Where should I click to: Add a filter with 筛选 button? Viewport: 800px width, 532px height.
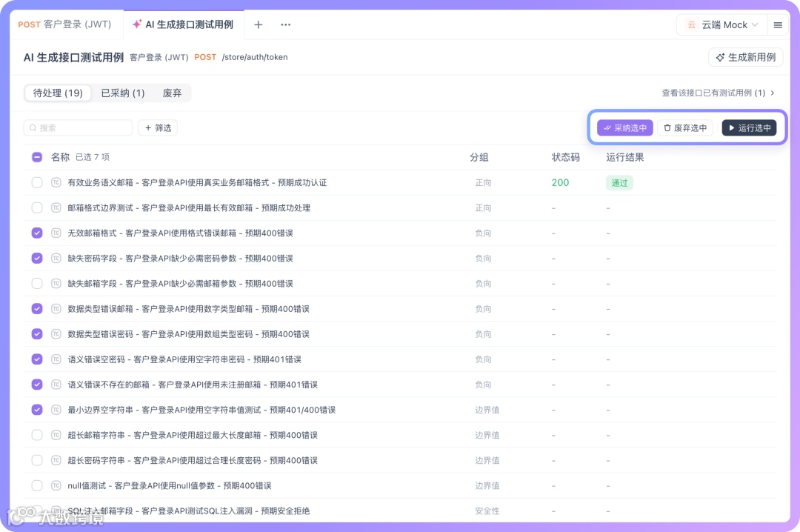[158, 127]
